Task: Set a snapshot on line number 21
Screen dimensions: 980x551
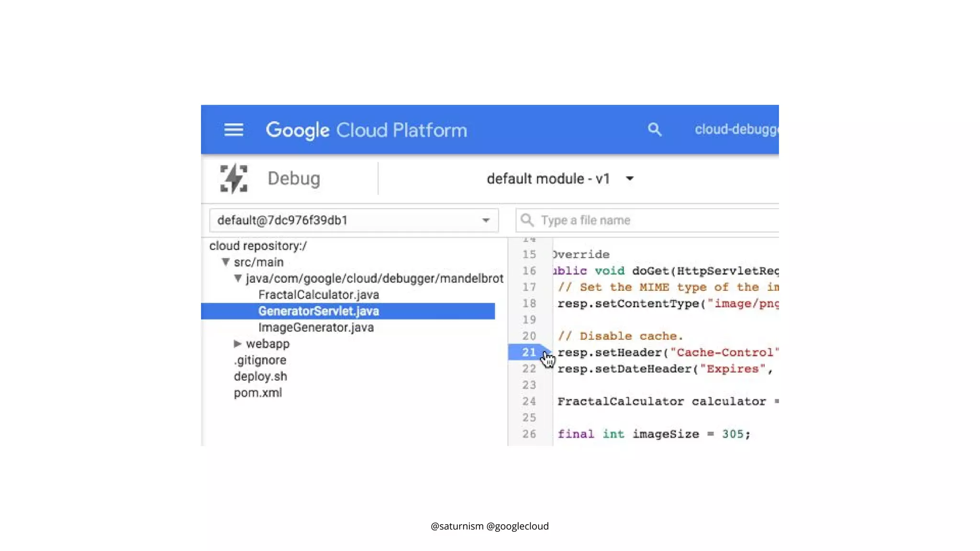Action: pos(529,353)
